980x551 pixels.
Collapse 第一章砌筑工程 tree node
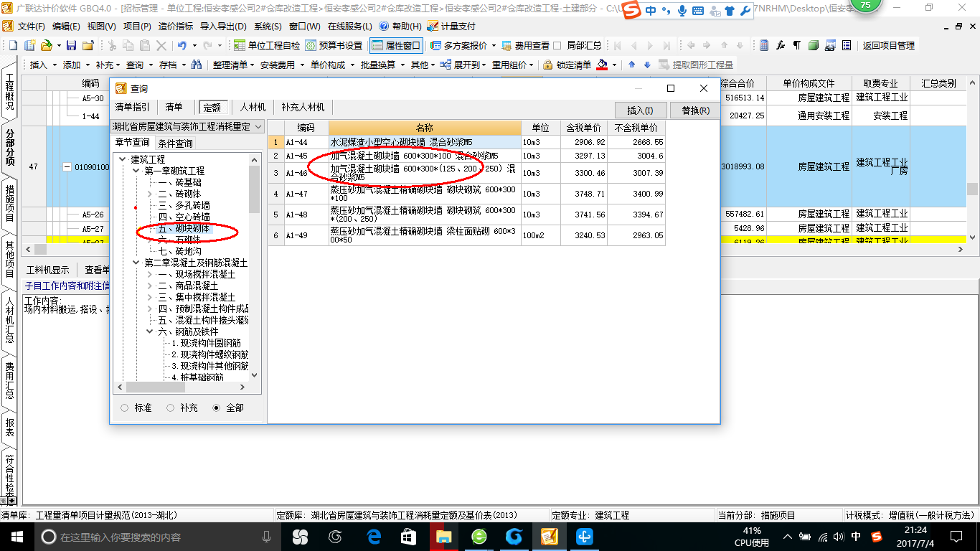tap(136, 171)
